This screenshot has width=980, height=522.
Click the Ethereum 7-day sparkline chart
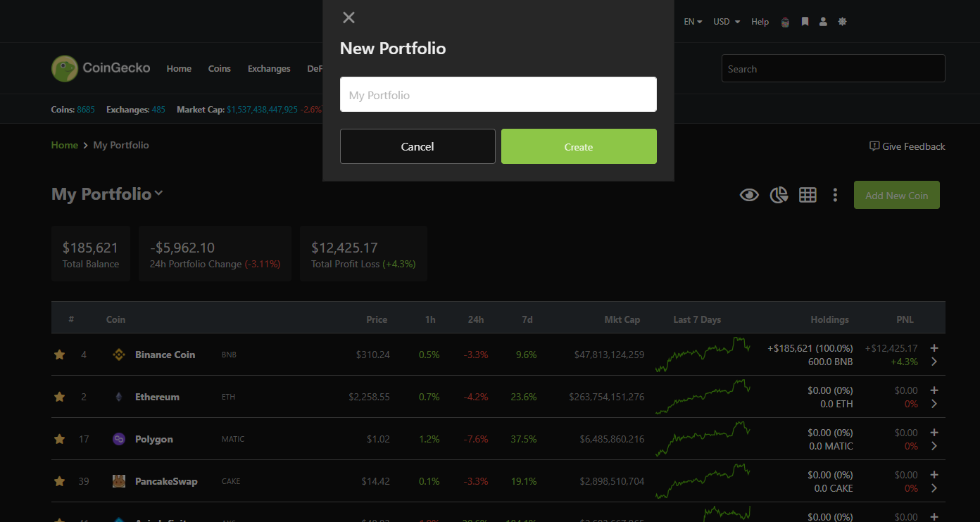(x=703, y=397)
